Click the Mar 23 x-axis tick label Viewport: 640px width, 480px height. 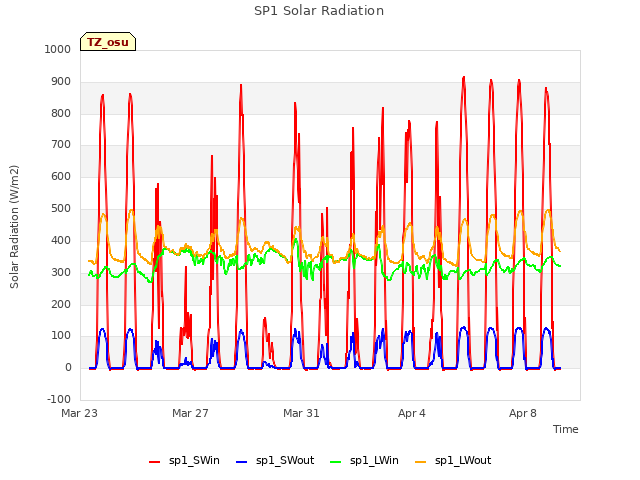click(x=80, y=413)
